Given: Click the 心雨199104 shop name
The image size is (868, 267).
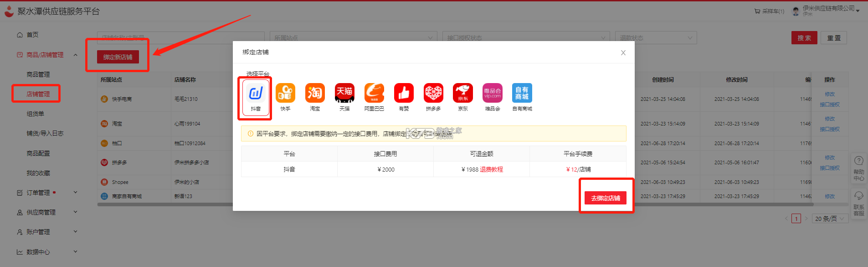Looking at the screenshot, I should point(187,124).
